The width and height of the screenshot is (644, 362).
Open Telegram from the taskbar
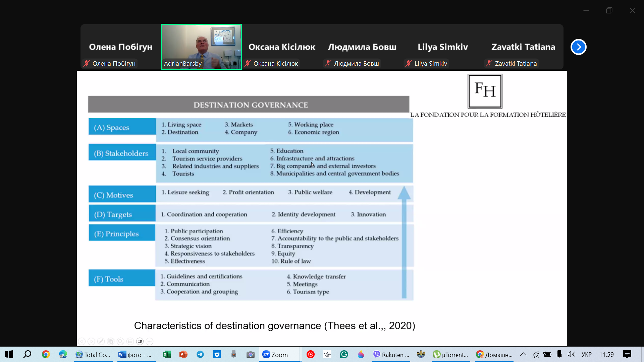pyautogui.click(x=200, y=355)
